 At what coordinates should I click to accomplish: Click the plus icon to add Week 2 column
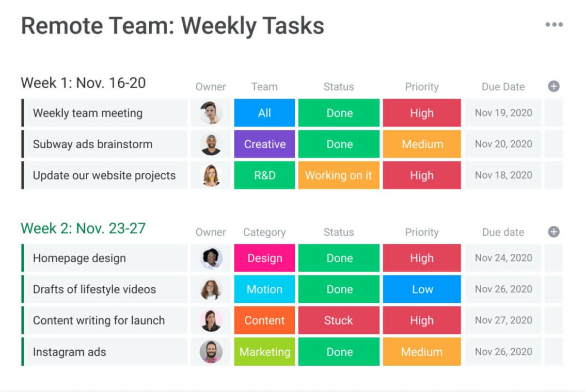point(554,232)
